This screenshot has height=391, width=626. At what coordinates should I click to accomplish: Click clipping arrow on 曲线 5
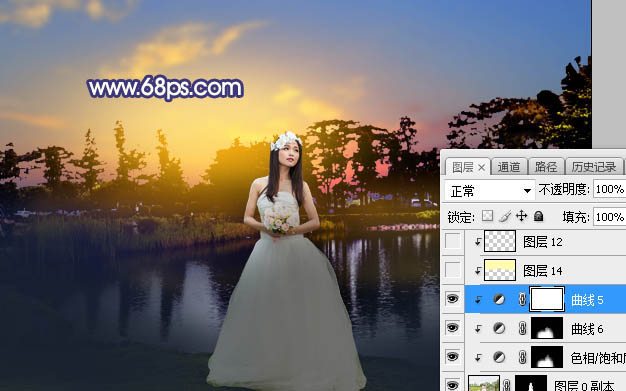point(477,300)
